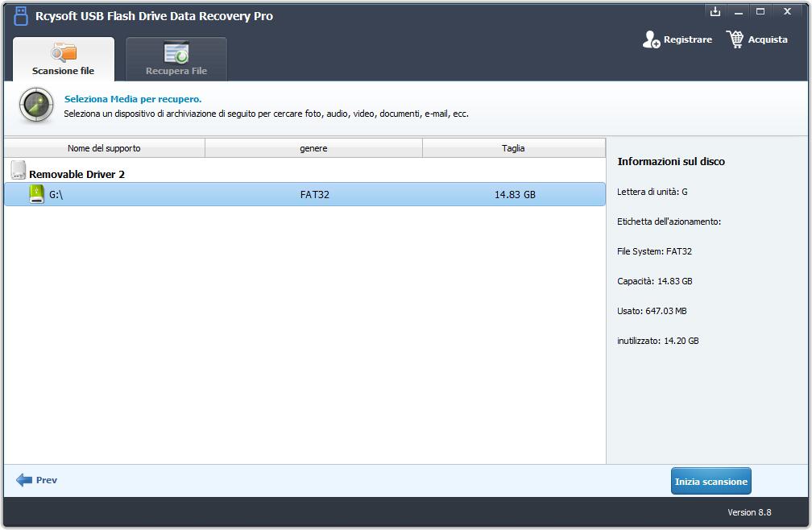Minimize the Rcysoft window
812x530 pixels.
(738, 11)
